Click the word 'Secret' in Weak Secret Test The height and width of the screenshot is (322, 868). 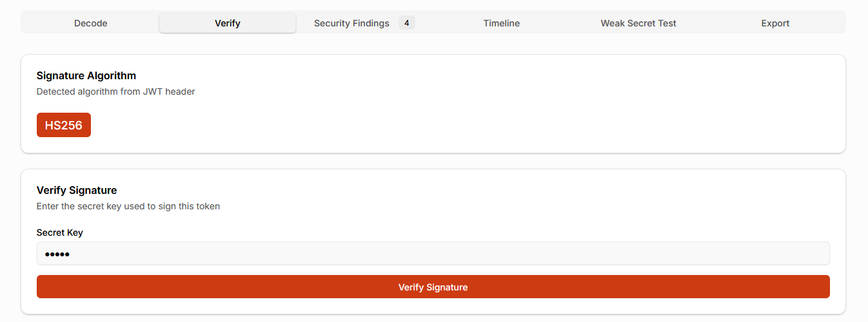(x=639, y=23)
